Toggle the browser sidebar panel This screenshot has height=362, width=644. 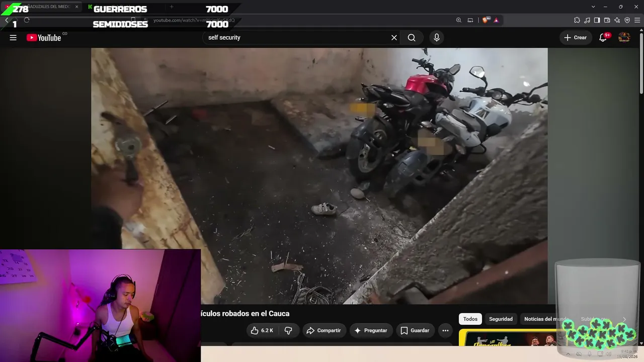pos(597,20)
